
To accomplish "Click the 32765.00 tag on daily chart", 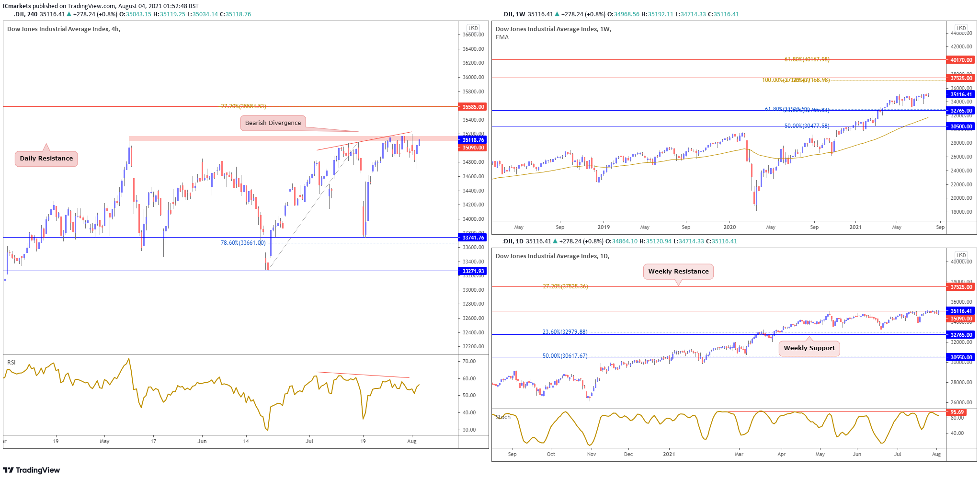I will coord(961,335).
